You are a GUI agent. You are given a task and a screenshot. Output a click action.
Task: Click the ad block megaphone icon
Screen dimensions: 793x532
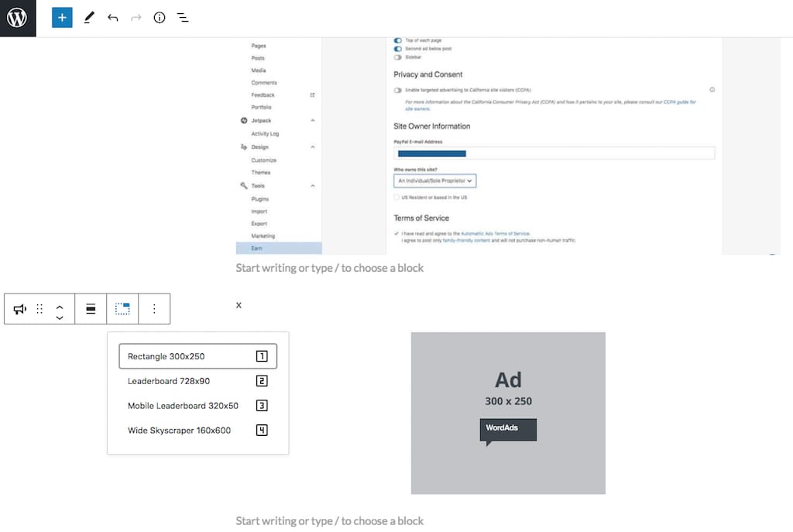(20, 309)
